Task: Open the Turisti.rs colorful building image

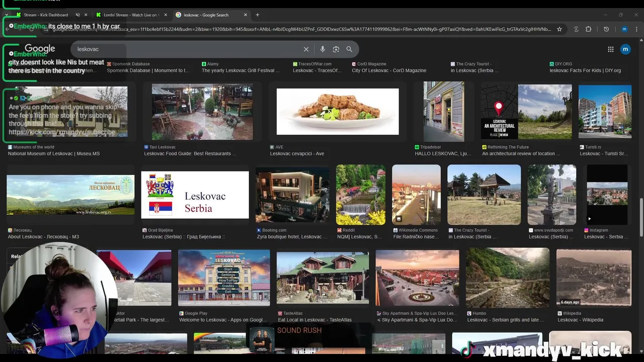Action: [x=605, y=112]
